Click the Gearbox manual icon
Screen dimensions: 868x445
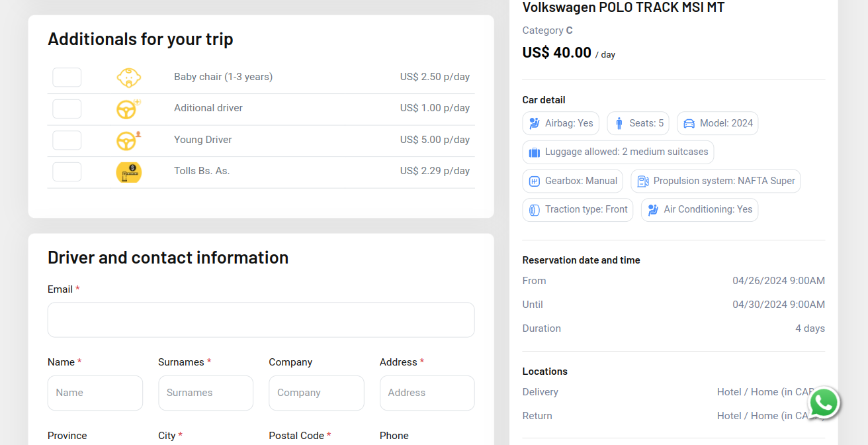[x=535, y=181]
